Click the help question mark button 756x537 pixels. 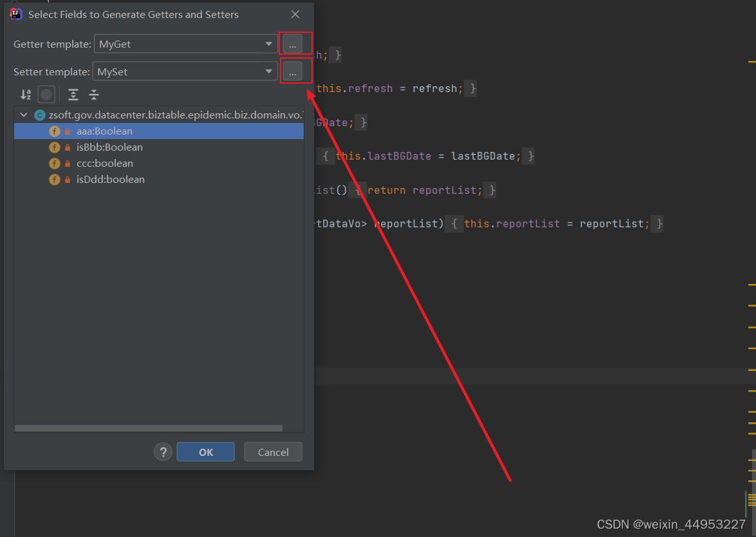click(163, 452)
